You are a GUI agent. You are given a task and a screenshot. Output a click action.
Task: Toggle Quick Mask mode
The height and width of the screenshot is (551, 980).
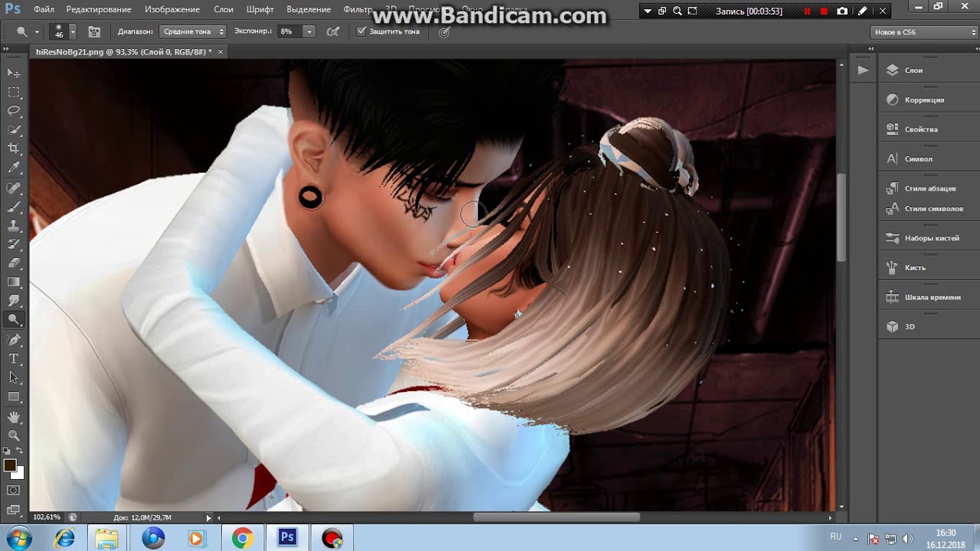[x=14, y=490]
